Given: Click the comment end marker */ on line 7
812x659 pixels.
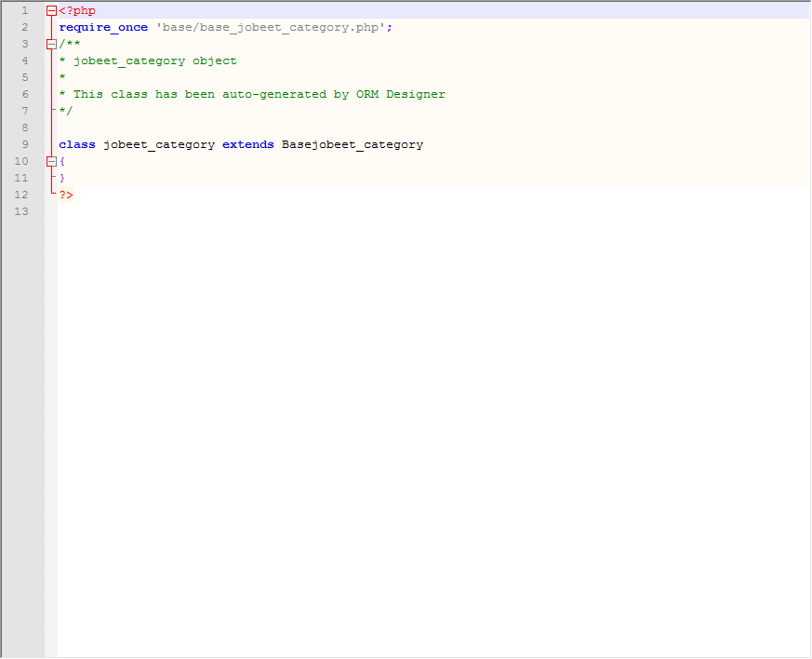Looking at the screenshot, I should [x=65, y=112].
